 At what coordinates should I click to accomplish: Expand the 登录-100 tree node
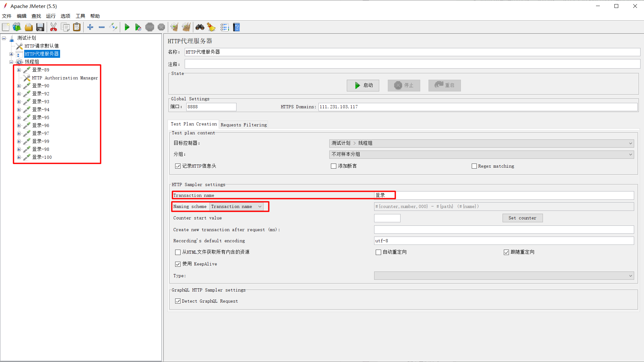19,157
